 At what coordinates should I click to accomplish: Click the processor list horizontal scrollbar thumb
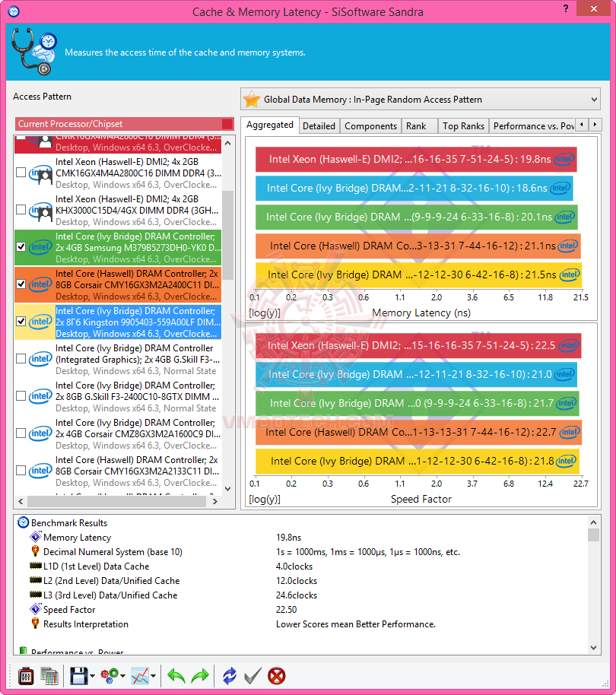tap(116, 501)
